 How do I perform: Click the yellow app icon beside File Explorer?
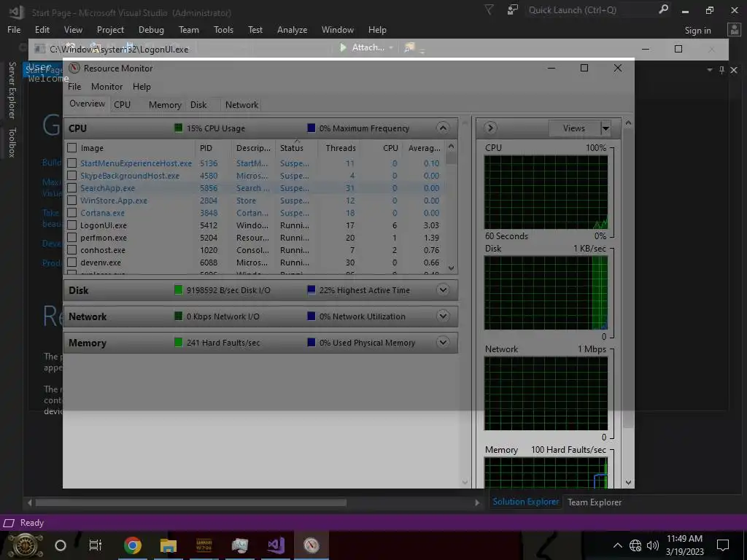coord(204,545)
